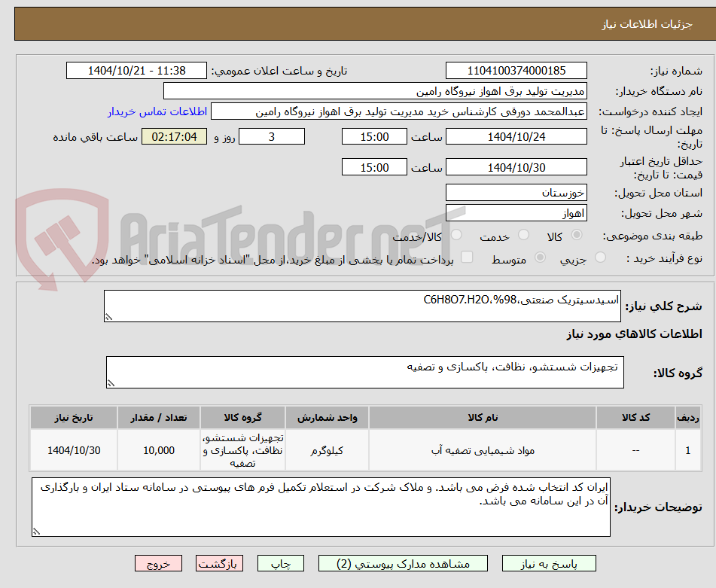This screenshot has height=588, width=716.
Task: Click the شرح کلی نیاز text area
Action: [x=362, y=306]
